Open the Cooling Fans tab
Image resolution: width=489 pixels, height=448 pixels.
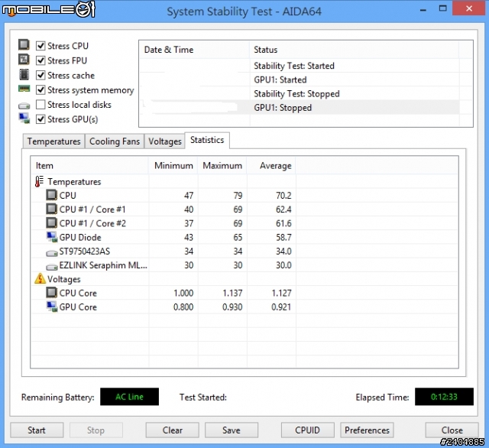115,141
